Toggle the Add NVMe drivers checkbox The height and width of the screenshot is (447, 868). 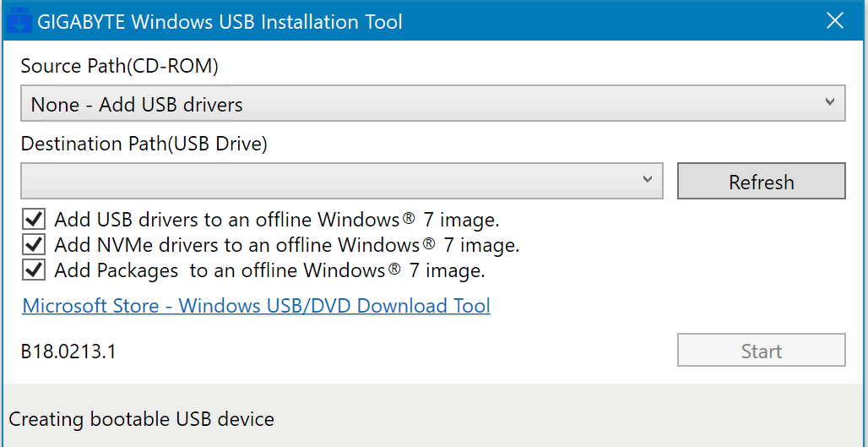[34, 245]
